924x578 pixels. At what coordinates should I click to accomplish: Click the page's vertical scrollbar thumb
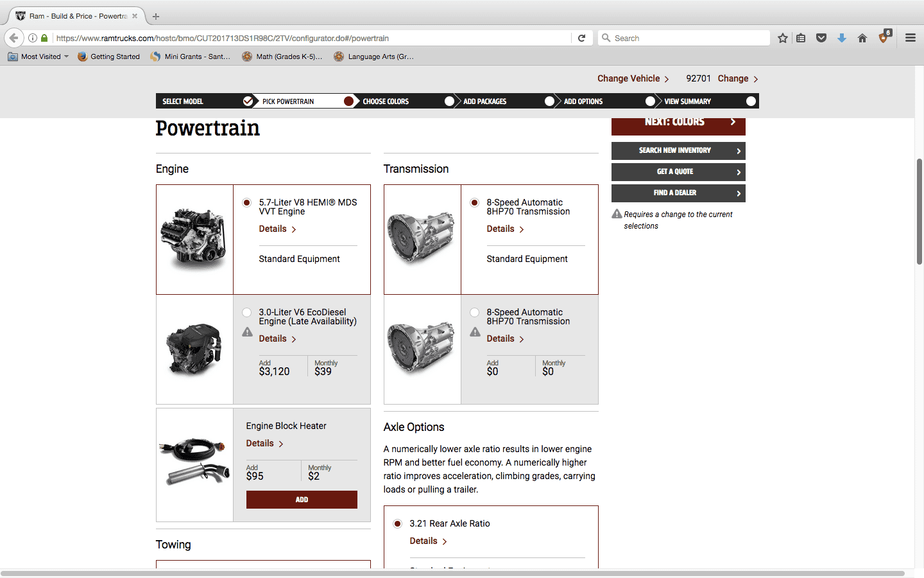click(919, 211)
